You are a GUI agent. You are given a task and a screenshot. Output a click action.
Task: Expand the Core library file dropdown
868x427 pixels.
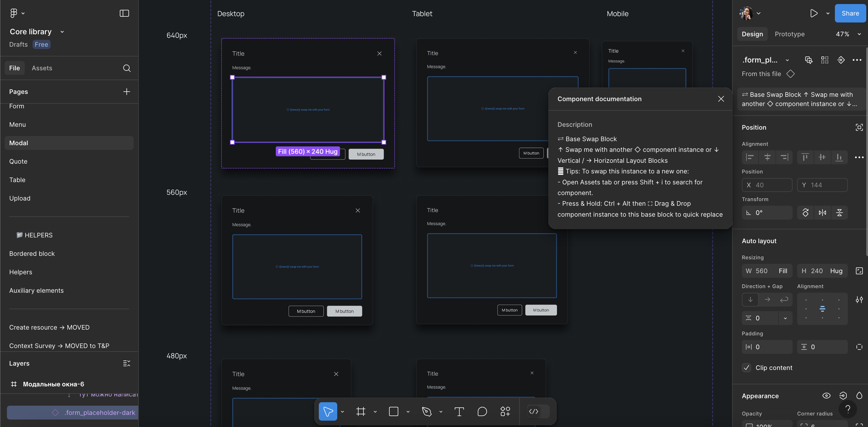click(62, 32)
